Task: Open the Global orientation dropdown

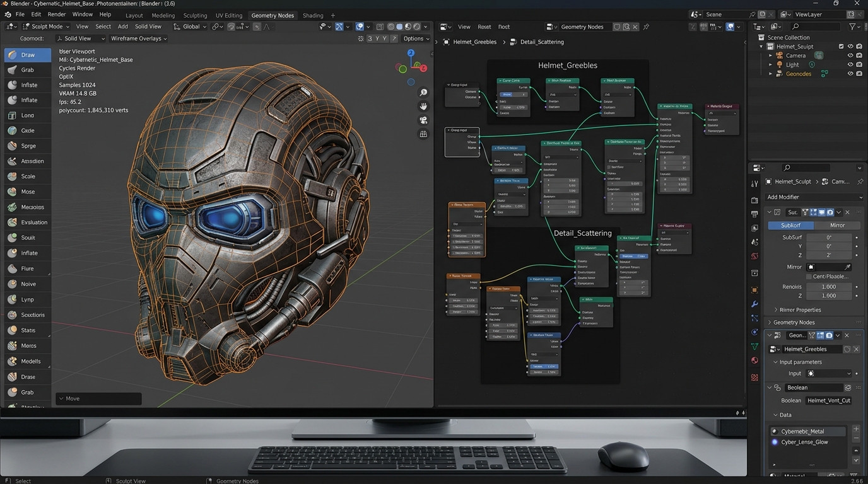Action: pyautogui.click(x=190, y=26)
